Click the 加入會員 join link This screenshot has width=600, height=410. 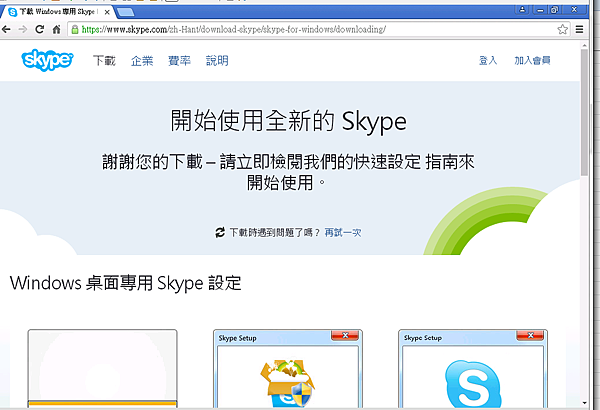(532, 60)
